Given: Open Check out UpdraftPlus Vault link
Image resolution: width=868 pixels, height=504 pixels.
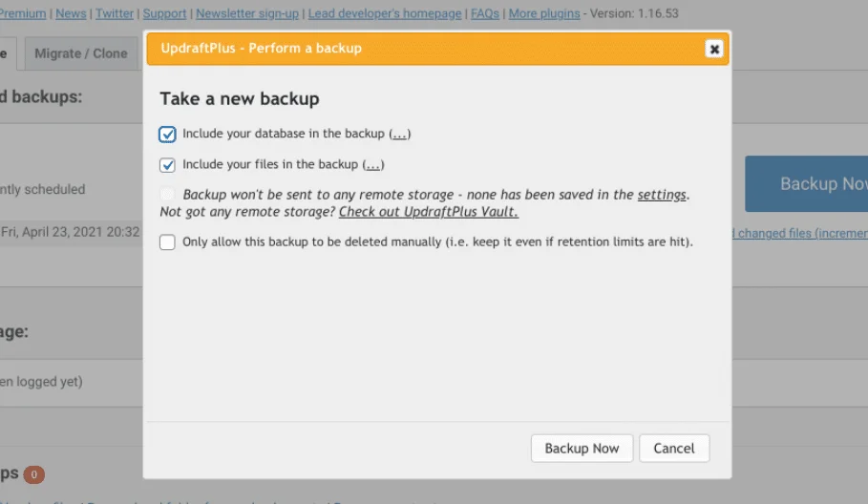Looking at the screenshot, I should pos(428,212).
